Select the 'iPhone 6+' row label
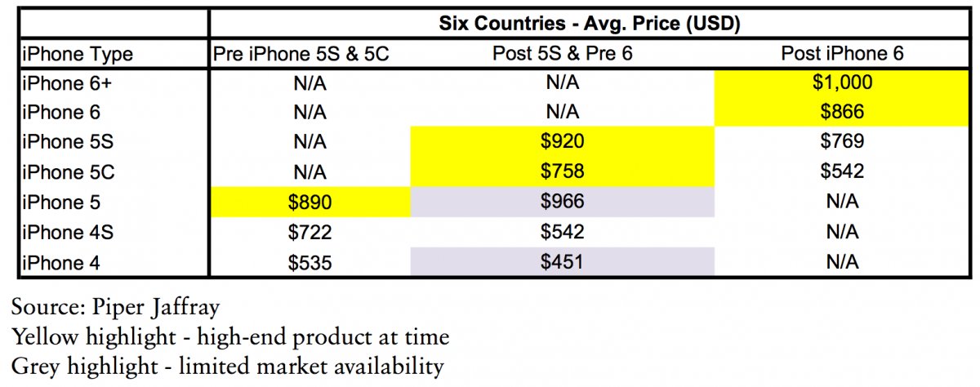The width and height of the screenshot is (980, 387). pos(56,82)
